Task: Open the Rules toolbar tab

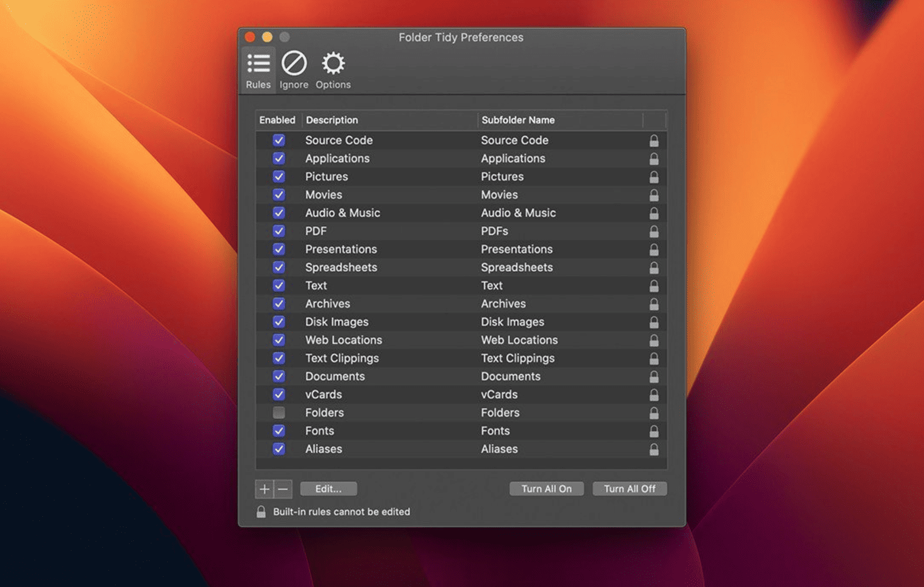Action: (259, 70)
